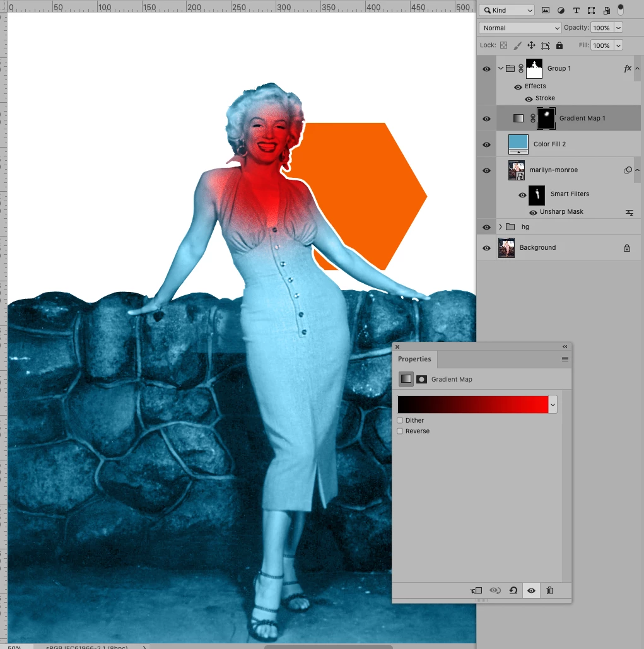Filter layers by pixel layer icon
Screen dimensions: 644x649
click(546, 10)
